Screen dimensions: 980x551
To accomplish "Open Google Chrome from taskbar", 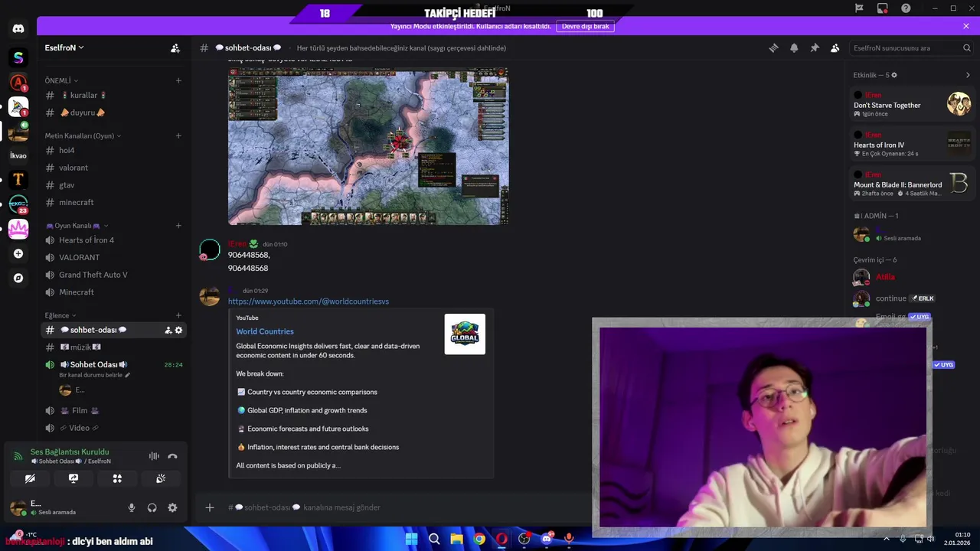I will click(479, 539).
